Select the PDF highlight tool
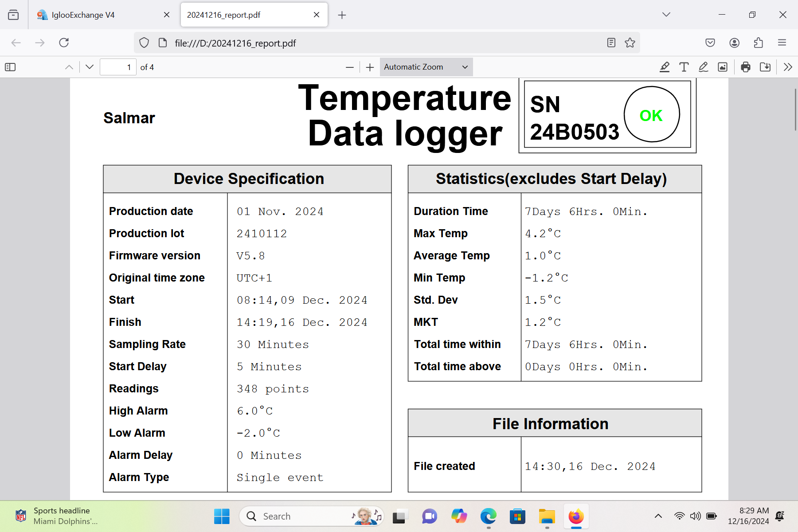 [664, 67]
